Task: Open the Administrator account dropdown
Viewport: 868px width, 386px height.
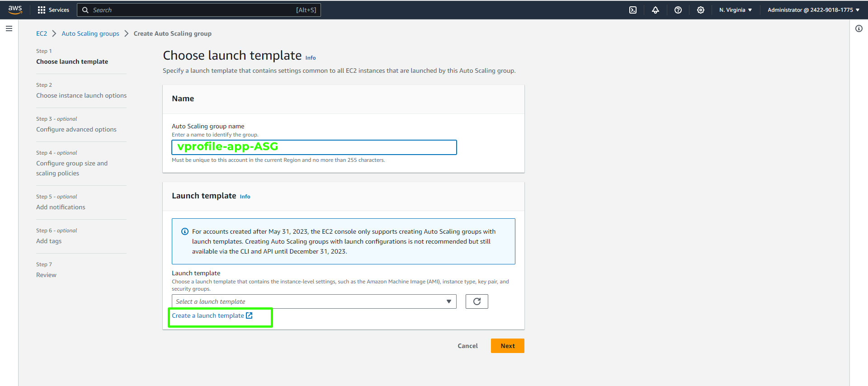Action: pos(814,10)
